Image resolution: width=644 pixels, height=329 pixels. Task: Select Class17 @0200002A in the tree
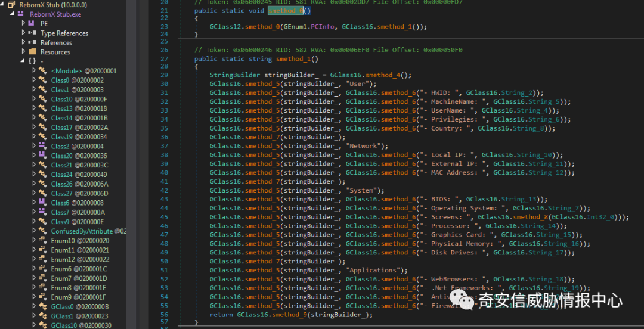coord(80,128)
